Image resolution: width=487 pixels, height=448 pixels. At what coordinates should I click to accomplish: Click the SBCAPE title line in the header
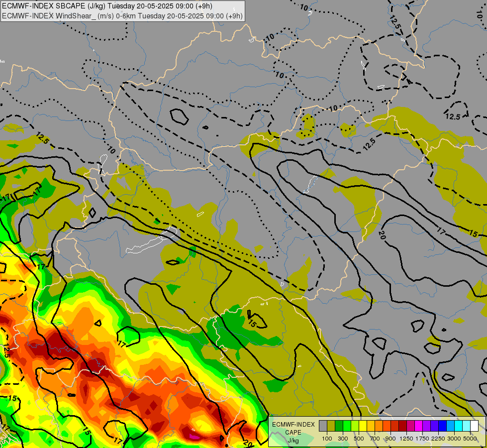pyautogui.click(x=107, y=6)
